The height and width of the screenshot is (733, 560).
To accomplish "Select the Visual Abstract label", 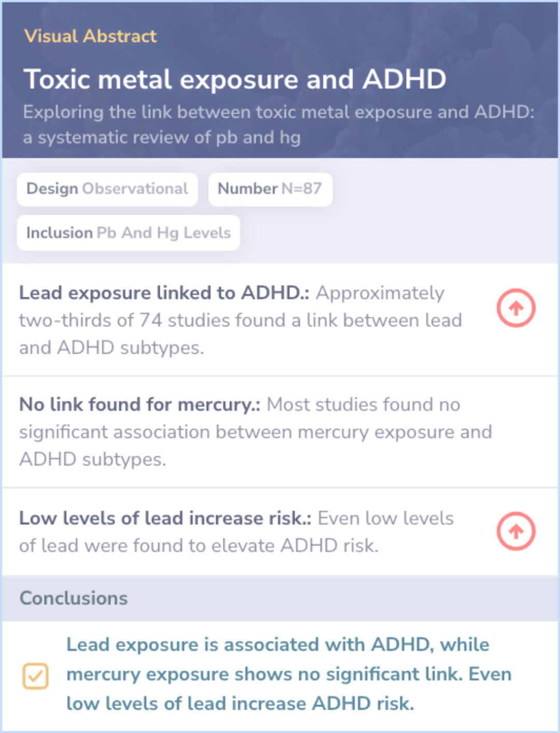I will 90,36.
